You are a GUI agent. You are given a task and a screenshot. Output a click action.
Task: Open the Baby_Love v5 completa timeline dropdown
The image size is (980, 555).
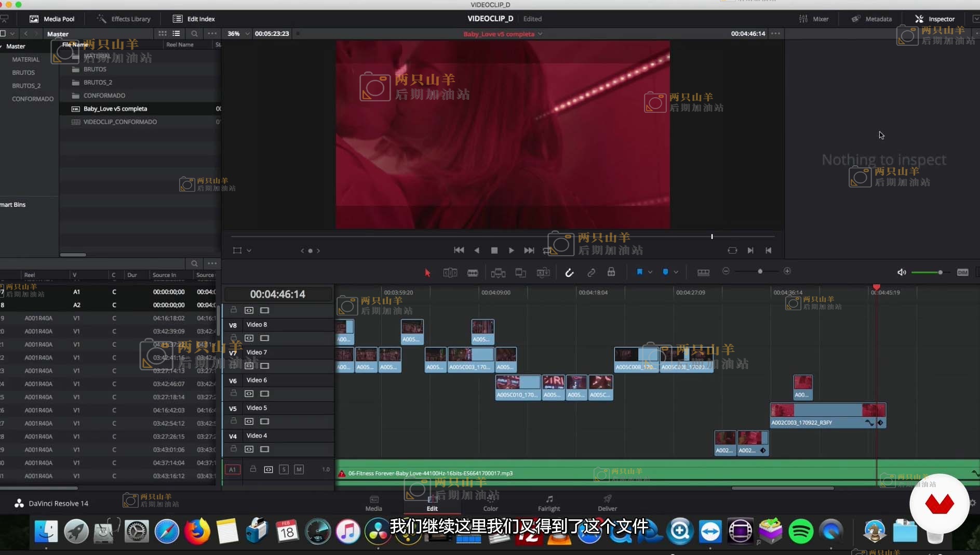[540, 34]
